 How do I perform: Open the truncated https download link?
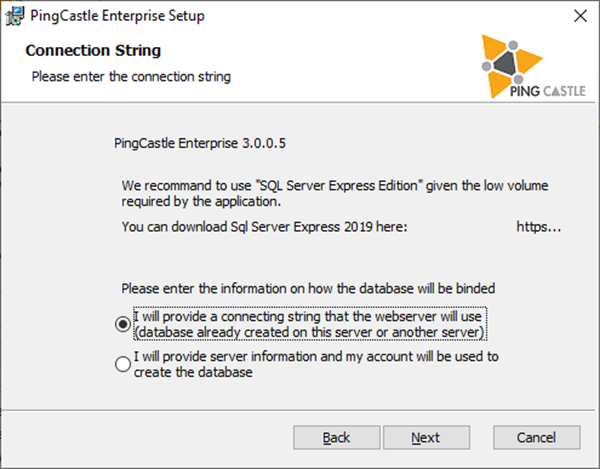pos(538,227)
